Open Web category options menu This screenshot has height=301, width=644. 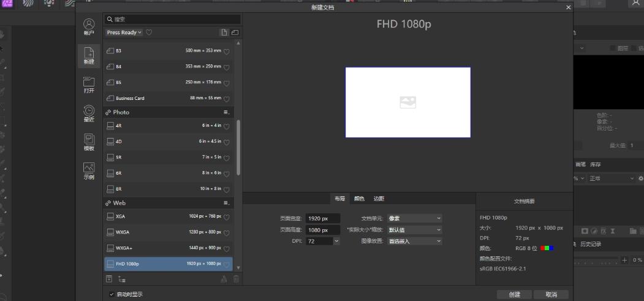click(226, 203)
